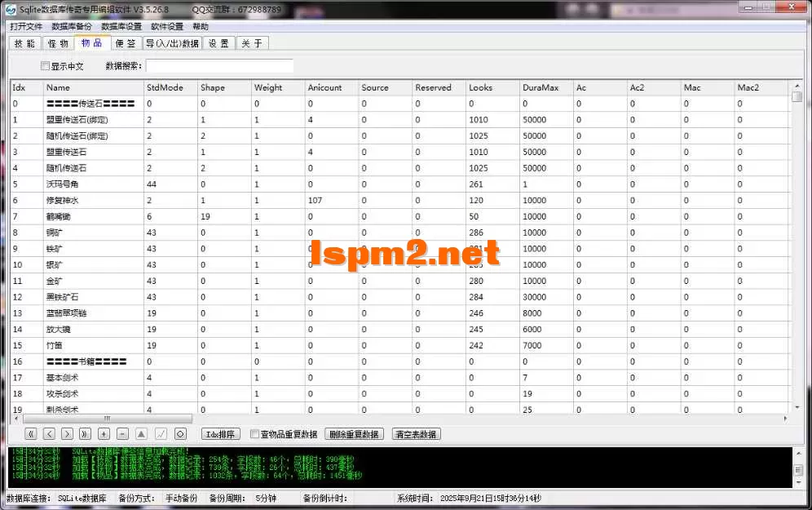Open the 软件设置 menu
812x510 pixels.
click(166, 26)
